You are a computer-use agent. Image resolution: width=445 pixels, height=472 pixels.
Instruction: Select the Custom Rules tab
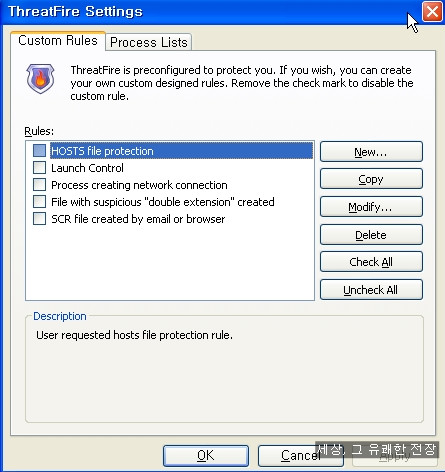coord(58,41)
